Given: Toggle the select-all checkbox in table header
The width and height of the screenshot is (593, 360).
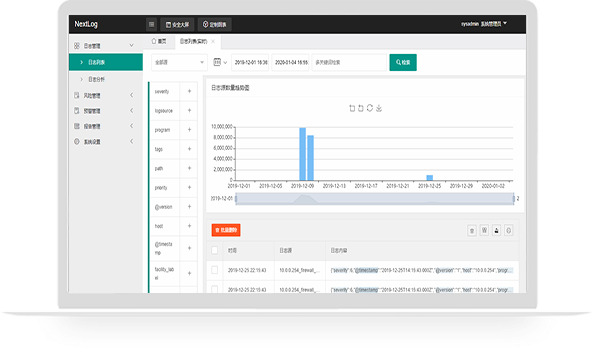Looking at the screenshot, I should coord(214,250).
